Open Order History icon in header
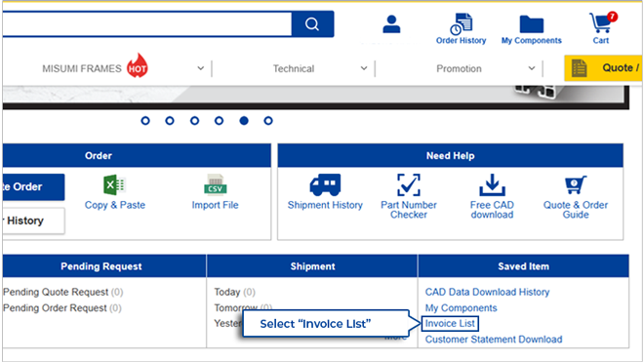 point(461,23)
